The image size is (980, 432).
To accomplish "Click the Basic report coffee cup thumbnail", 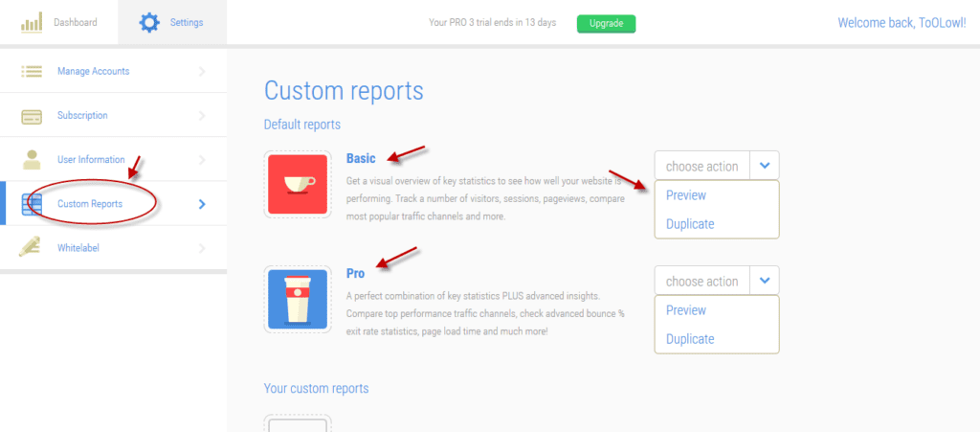I will coord(298,185).
